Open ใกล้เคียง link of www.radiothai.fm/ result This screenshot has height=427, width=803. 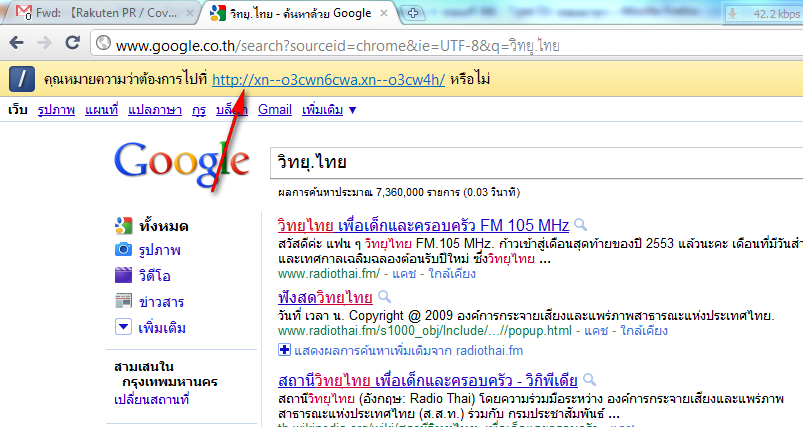coord(452,274)
